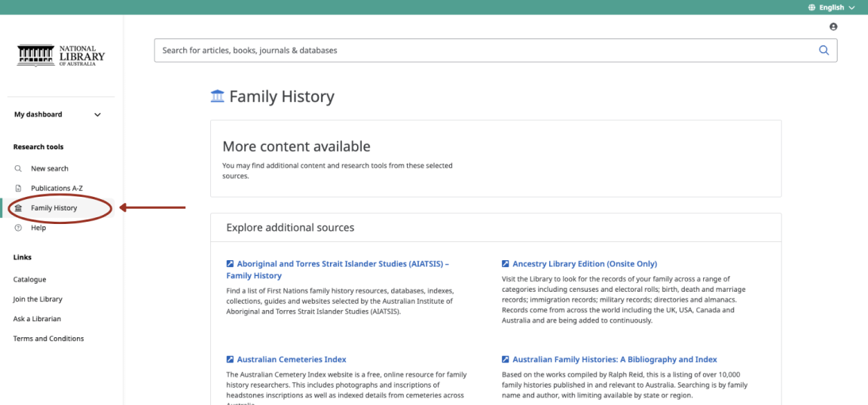Click the Explore additional sources heading

(290, 228)
